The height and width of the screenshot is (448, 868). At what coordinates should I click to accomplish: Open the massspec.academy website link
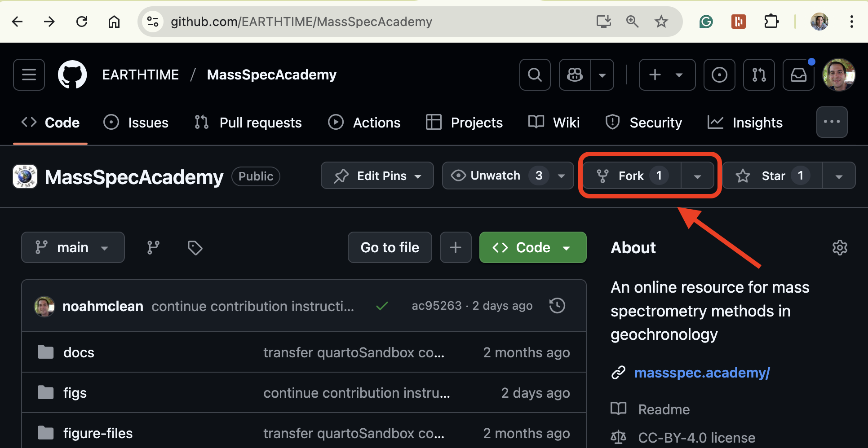click(702, 373)
